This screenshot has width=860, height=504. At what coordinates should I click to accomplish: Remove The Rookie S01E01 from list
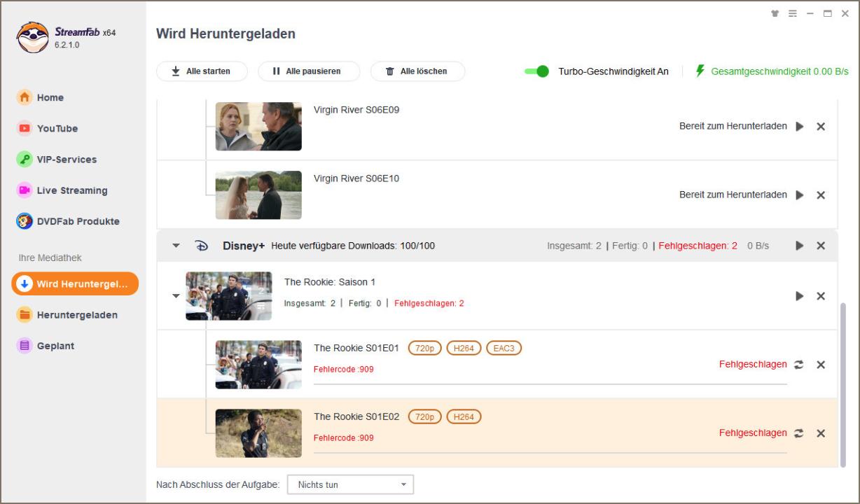(x=821, y=365)
